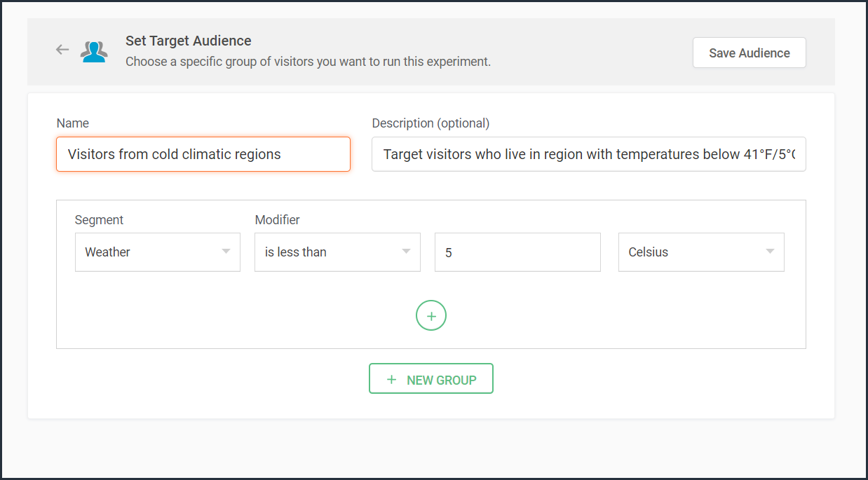Click the Modifier label text
The height and width of the screenshot is (480, 868).
[x=277, y=220]
